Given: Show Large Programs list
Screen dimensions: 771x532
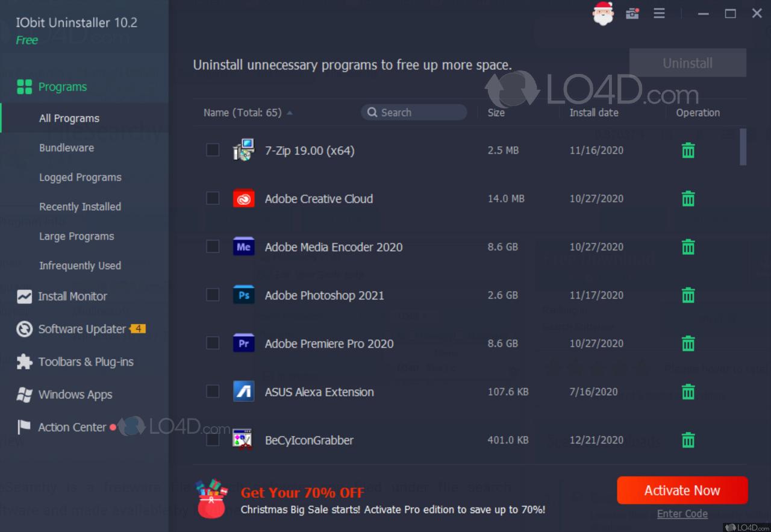Looking at the screenshot, I should coord(76,236).
